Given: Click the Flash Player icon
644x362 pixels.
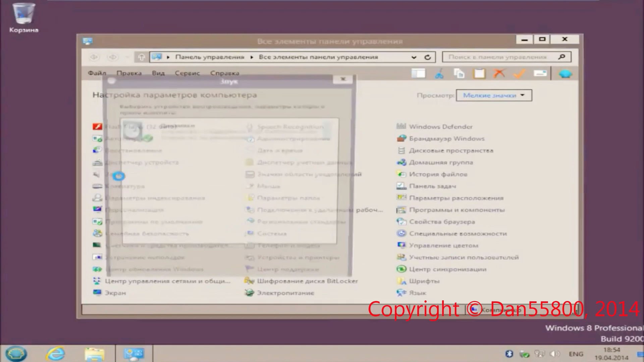Looking at the screenshot, I should [97, 126].
